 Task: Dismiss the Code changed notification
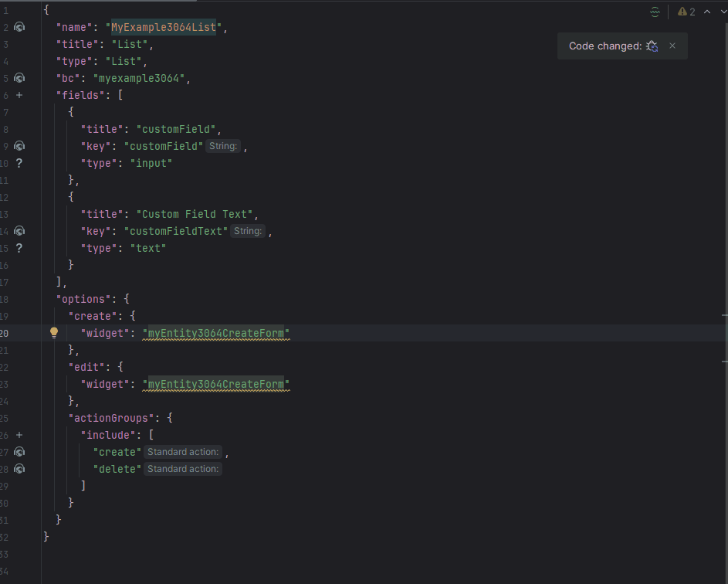click(672, 46)
